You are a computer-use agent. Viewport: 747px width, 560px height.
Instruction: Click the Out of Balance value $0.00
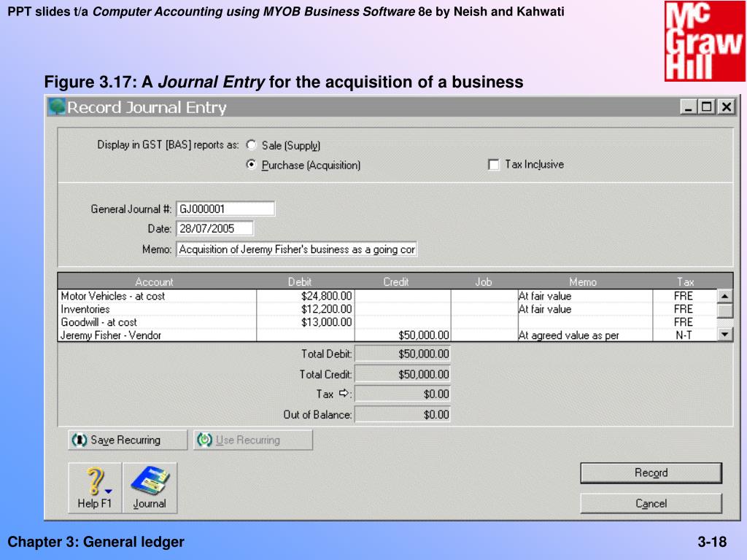(403, 414)
